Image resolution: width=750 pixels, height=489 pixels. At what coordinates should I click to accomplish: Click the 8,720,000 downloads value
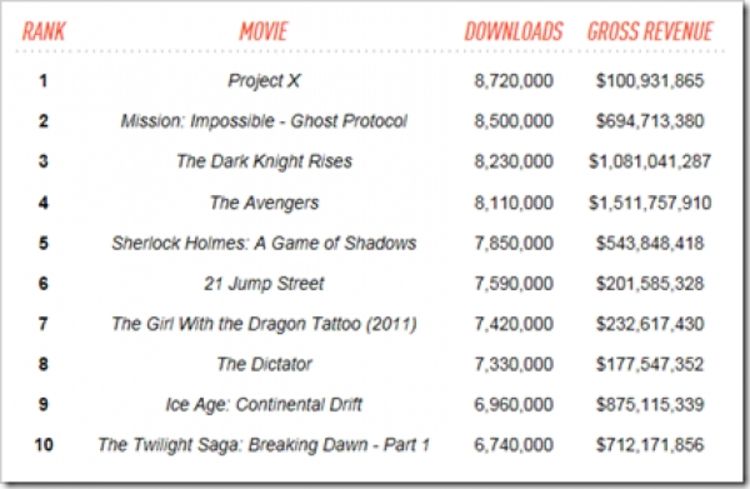514,81
